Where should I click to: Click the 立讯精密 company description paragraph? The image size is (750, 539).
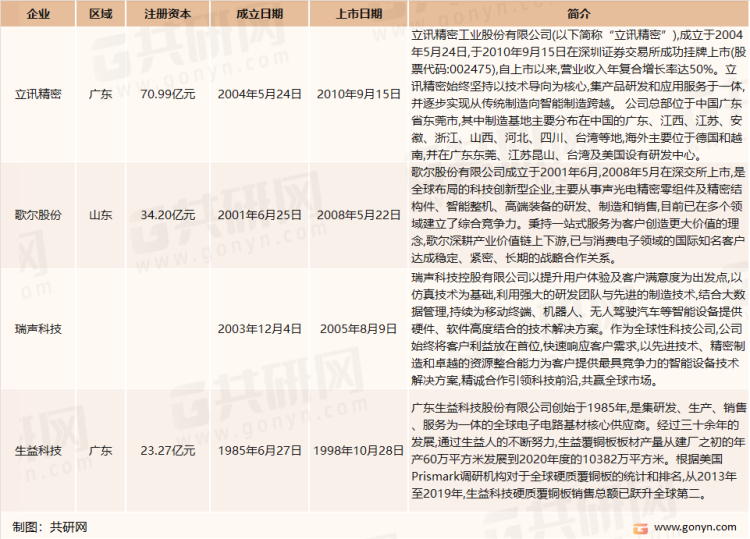point(578,95)
